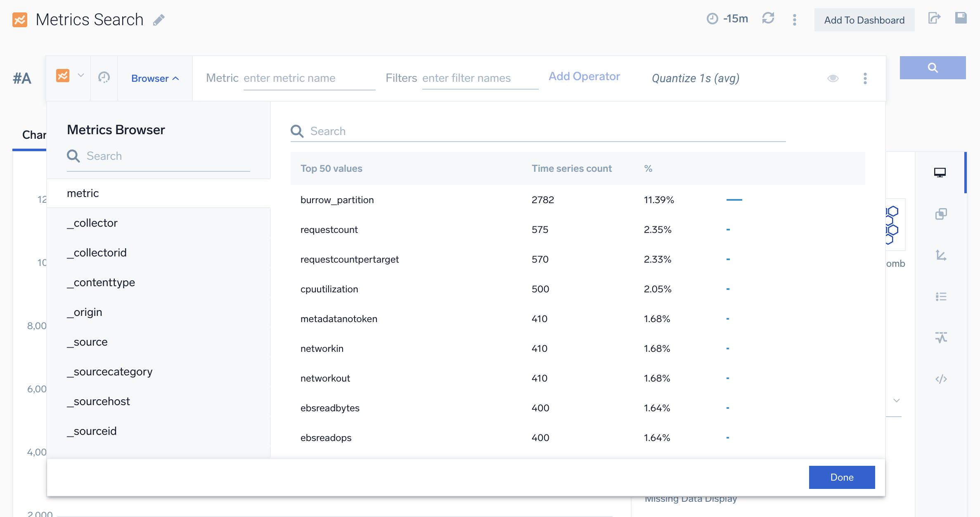Click the refresh icon in top bar
This screenshot has width=980, height=517.
[x=768, y=18]
